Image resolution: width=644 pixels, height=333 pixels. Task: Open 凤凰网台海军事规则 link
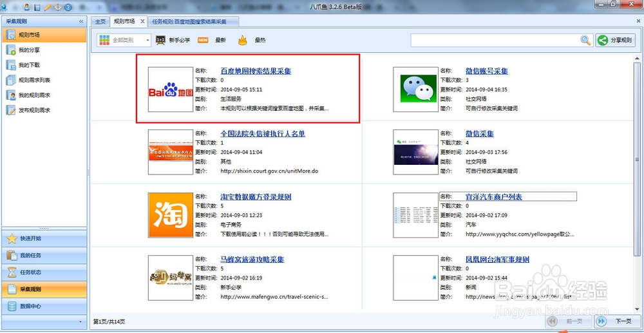click(x=497, y=260)
